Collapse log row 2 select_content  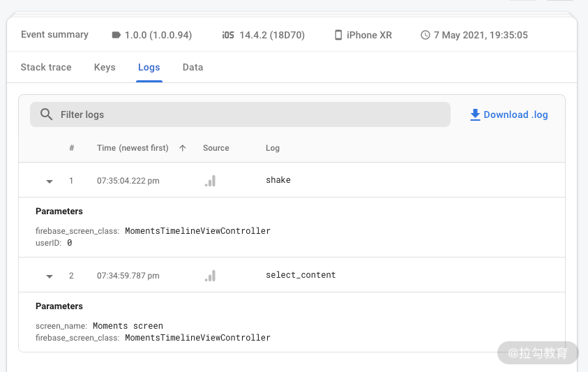click(49, 276)
